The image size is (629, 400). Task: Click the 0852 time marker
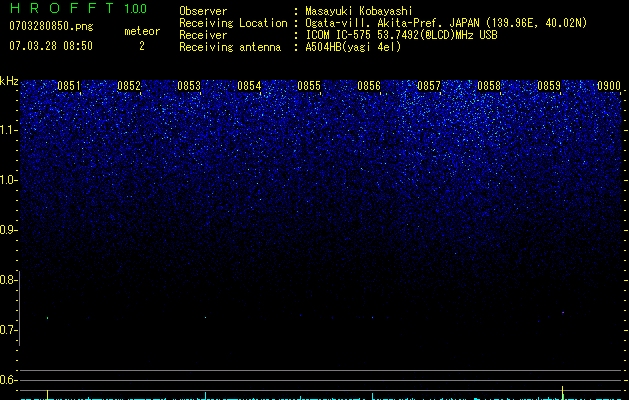coord(129,86)
